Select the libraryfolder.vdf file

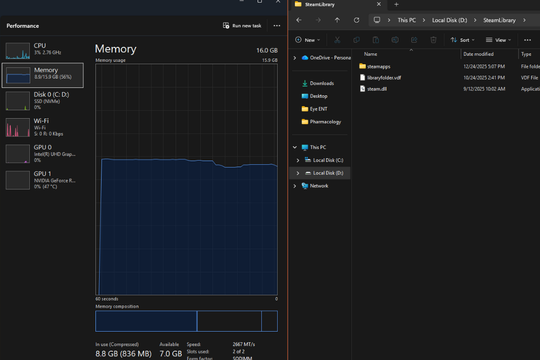[x=384, y=78]
